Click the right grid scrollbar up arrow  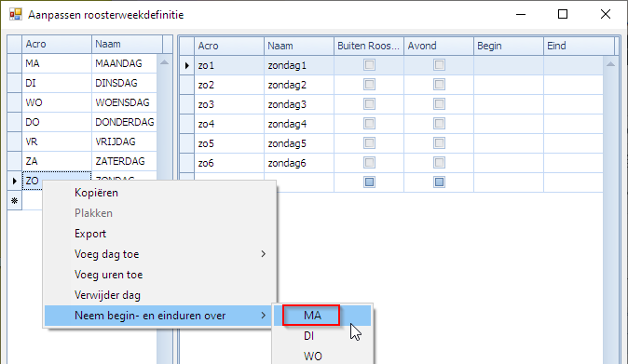pos(610,64)
